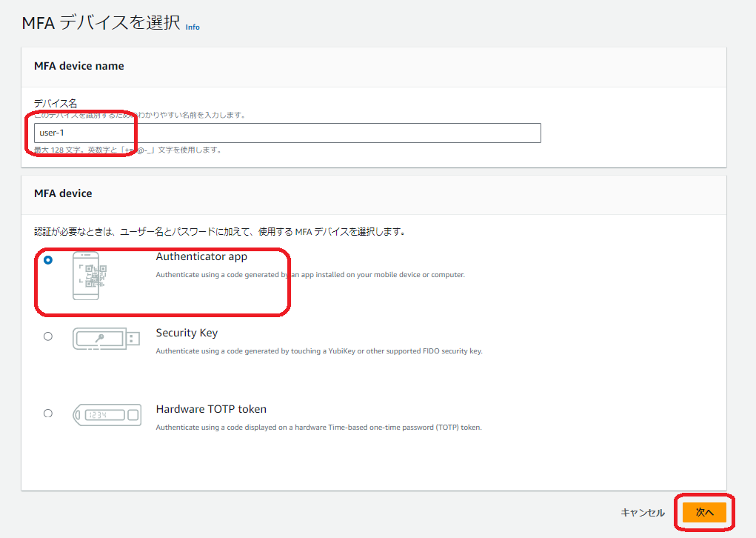Click the QR code graphic on the phone illustration

(93, 276)
